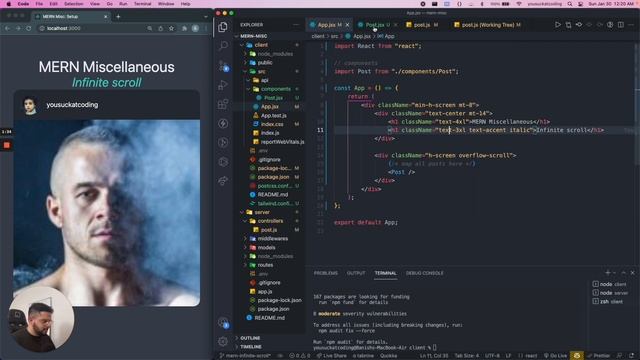Maximize terminal panel with chevron up

point(623,273)
